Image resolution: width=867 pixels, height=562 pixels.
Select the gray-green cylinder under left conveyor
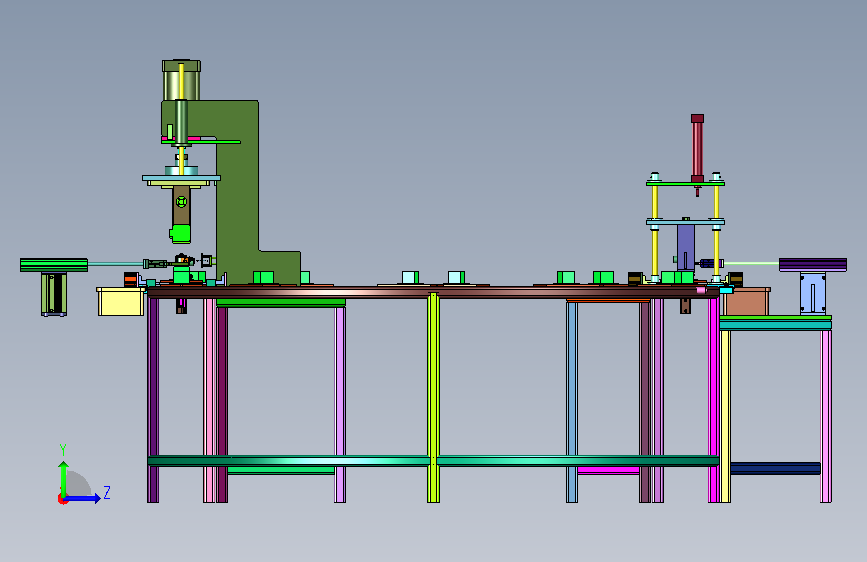(54, 294)
